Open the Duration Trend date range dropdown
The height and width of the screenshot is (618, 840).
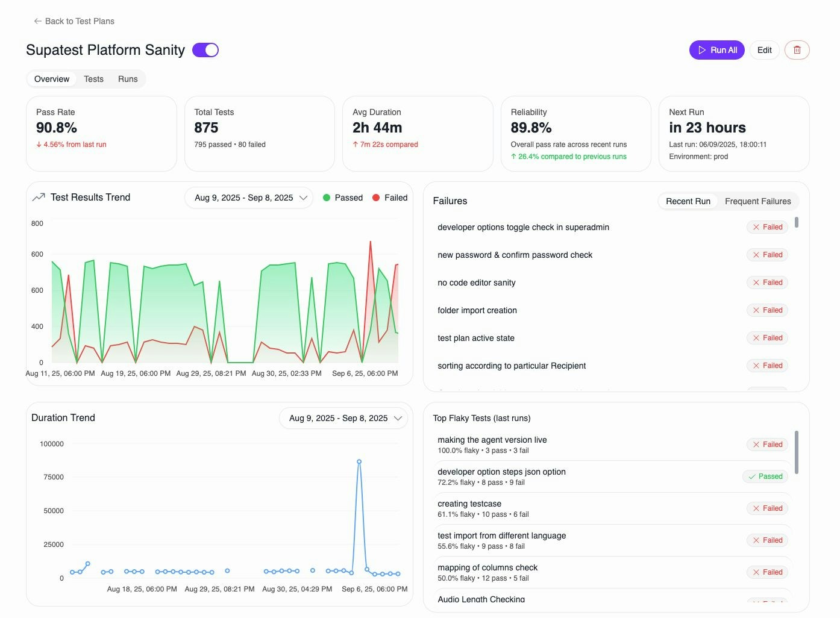click(x=343, y=418)
